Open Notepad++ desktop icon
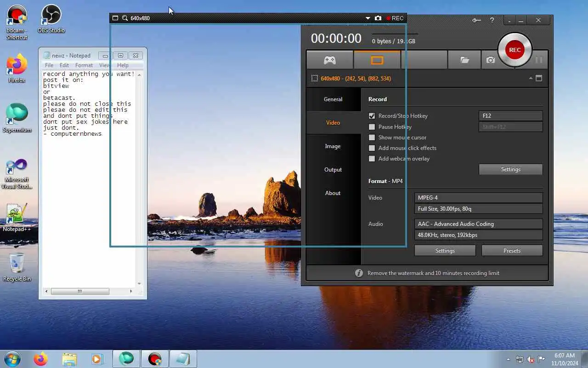This screenshot has height=368, width=588. tap(17, 218)
